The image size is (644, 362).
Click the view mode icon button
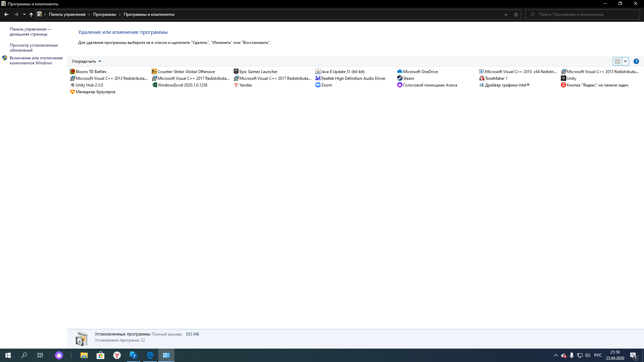(x=617, y=61)
